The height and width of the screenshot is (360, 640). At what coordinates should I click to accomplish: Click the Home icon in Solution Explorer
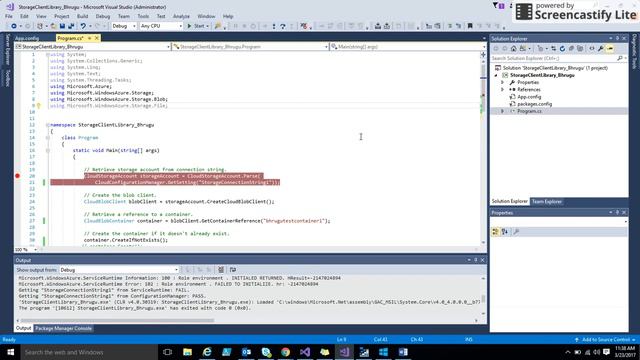point(513,49)
